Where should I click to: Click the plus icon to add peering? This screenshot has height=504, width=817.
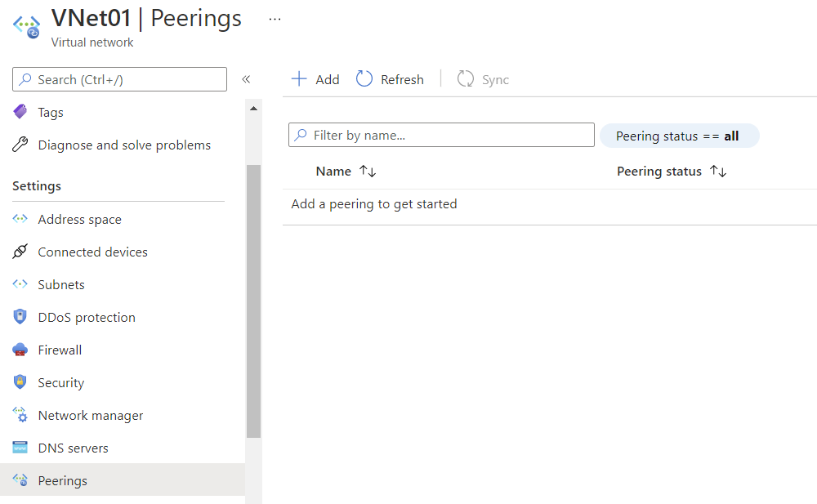299,78
